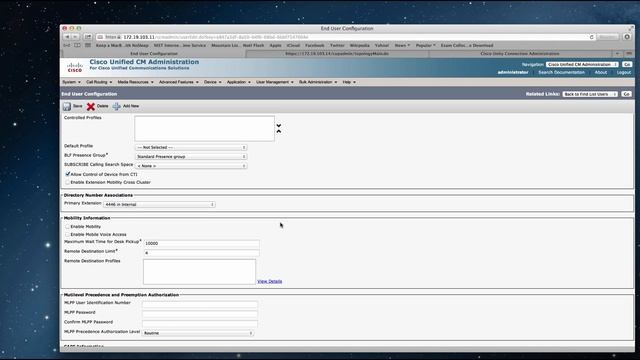The width and height of the screenshot is (640, 360).
Task: Check Enable Mobile Voice Access
Action: click(68, 234)
